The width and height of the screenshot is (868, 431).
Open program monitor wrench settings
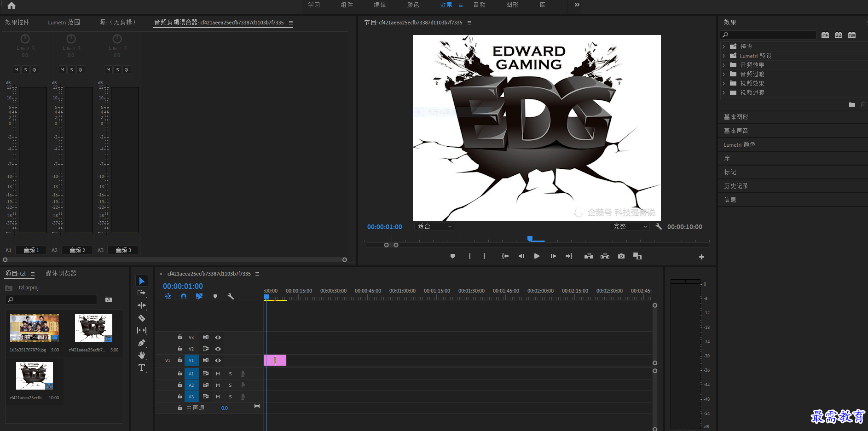tap(659, 226)
